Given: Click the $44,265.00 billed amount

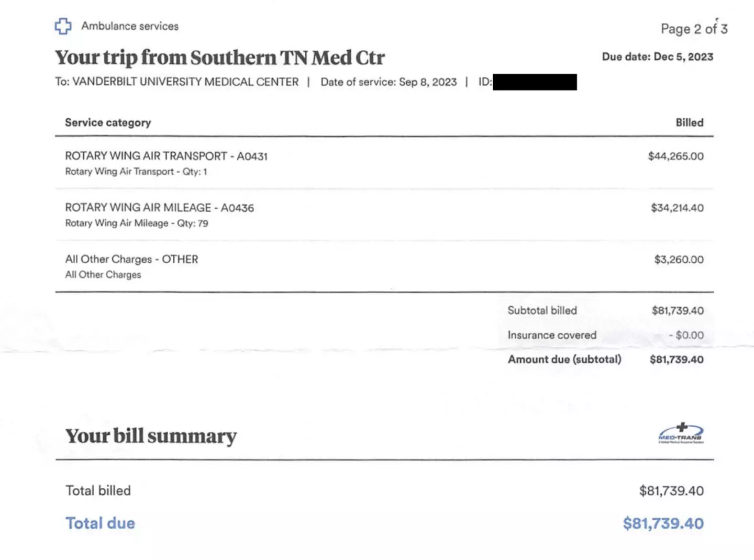Looking at the screenshot, I should coord(675,156).
